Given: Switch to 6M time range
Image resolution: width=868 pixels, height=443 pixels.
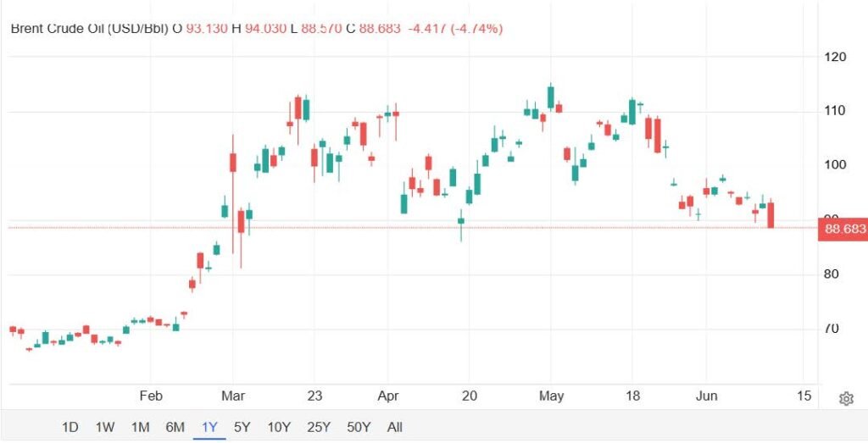Looking at the screenshot, I should pyautogui.click(x=175, y=427).
